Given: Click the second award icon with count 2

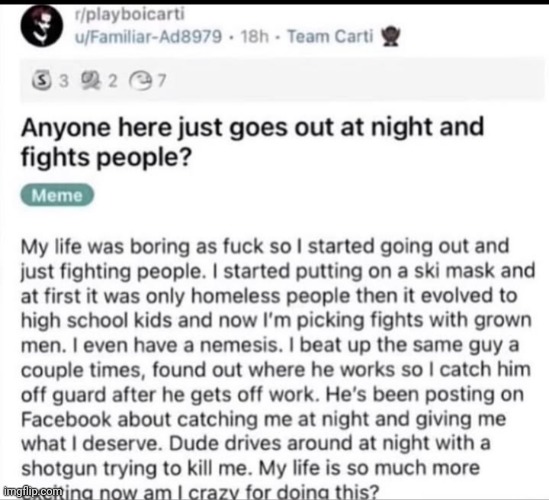Looking at the screenshot, I should point(91,81).
